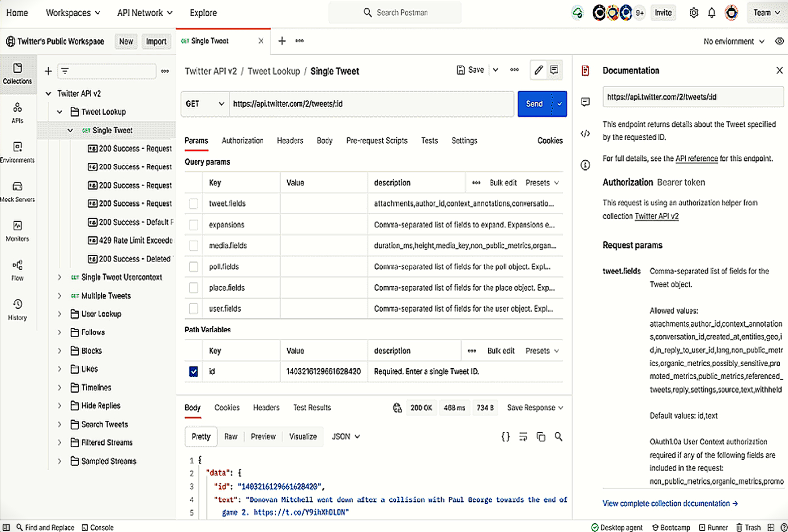Open the Flow sidebar item
The height and width of the screenshot is (532, 788).
18,271
